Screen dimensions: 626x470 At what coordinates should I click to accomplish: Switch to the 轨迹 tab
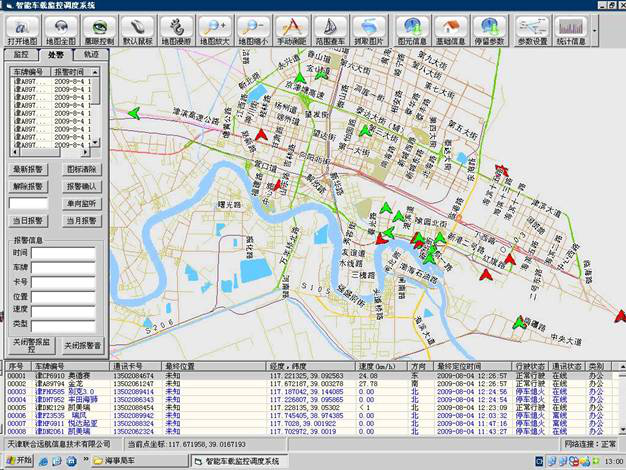click(90, 54)
